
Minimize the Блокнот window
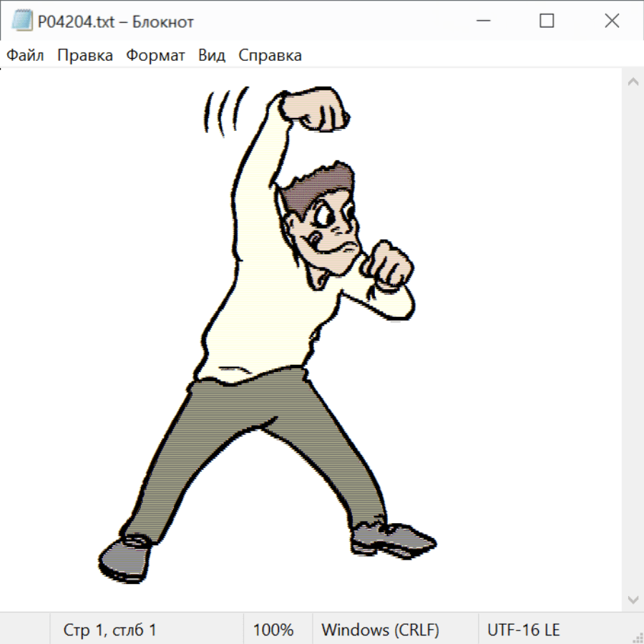pyautogui.click(x=482, y=21)
